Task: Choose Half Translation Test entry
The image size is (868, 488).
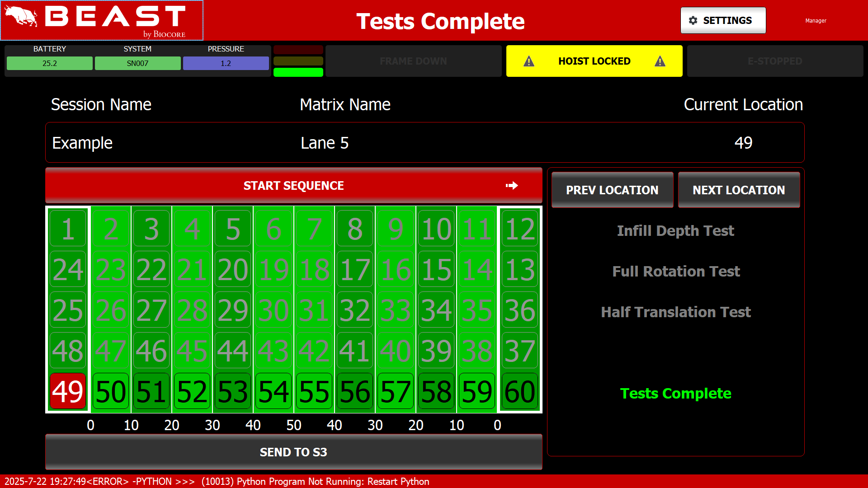Action: click(x=675, y=312)
